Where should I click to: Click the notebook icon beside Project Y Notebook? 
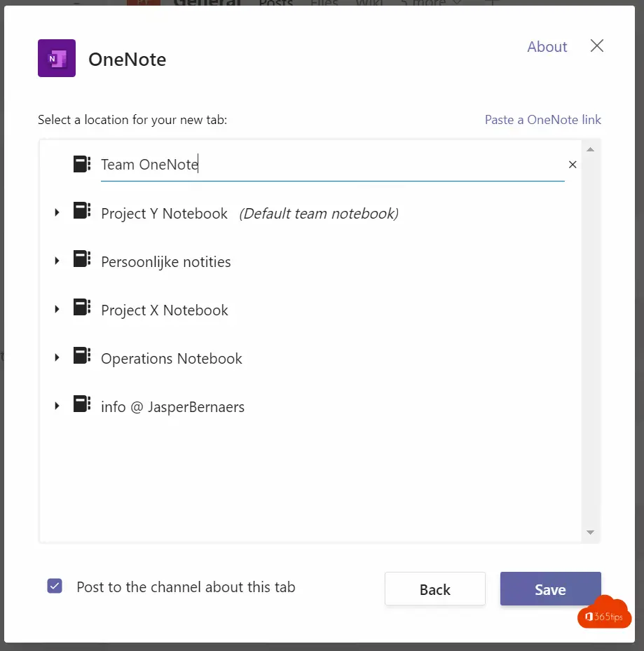click(x=82, y=210)
